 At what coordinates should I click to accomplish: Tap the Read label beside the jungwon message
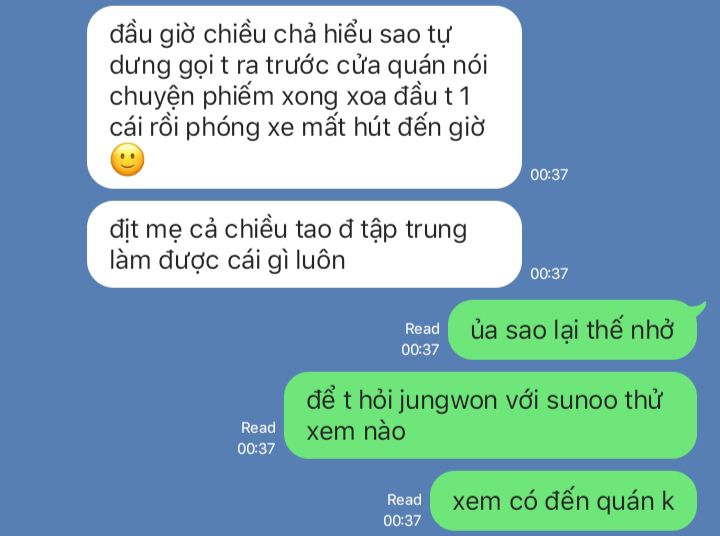pyautogui.click(x=258, y=428)
